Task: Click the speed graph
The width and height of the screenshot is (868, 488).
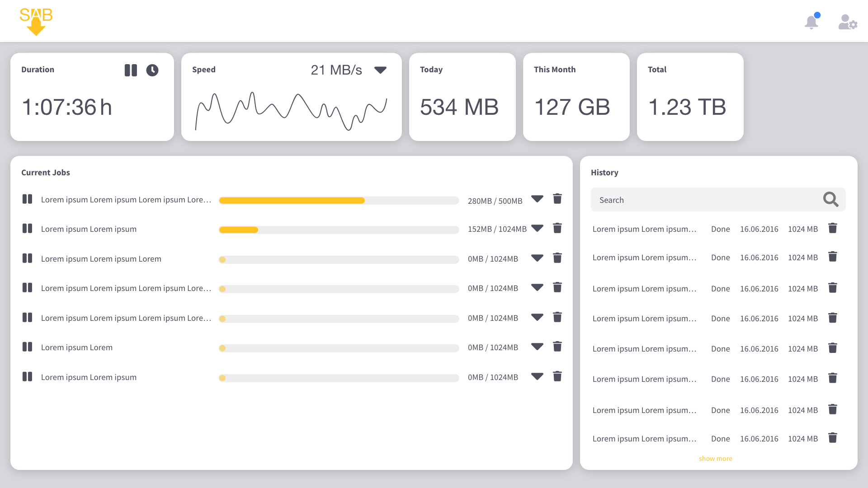Action: click(291, 111)
